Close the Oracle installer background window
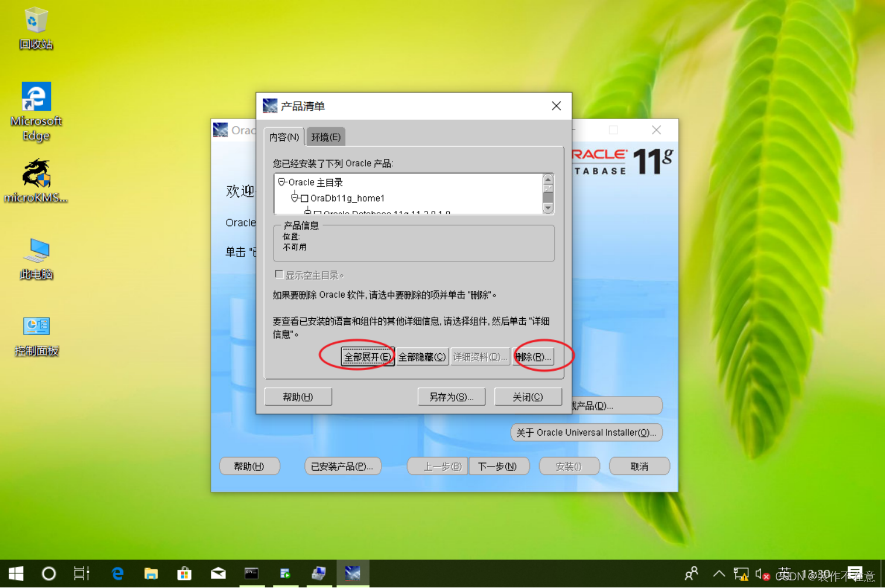This screenshot has width=885, height=588. coord(657,130)
